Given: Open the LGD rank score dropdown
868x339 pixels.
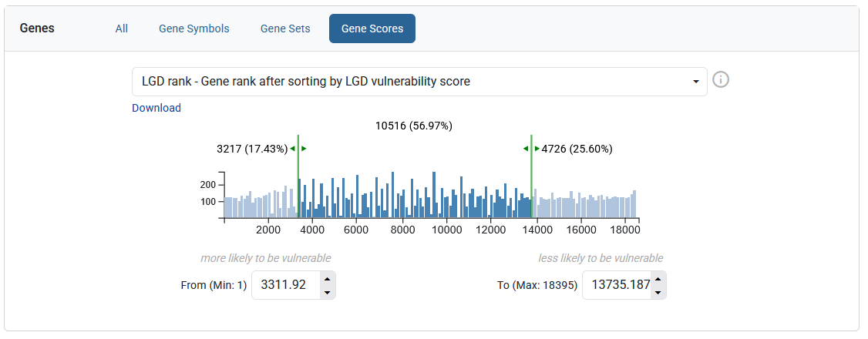Looking at the screenshot, I should point(419,82).
